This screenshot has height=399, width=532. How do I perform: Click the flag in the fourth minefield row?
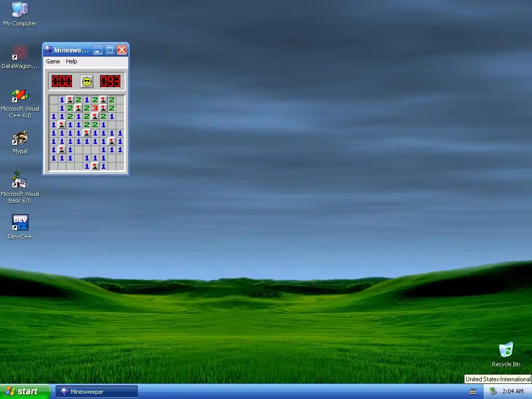[x=62, y=125]
